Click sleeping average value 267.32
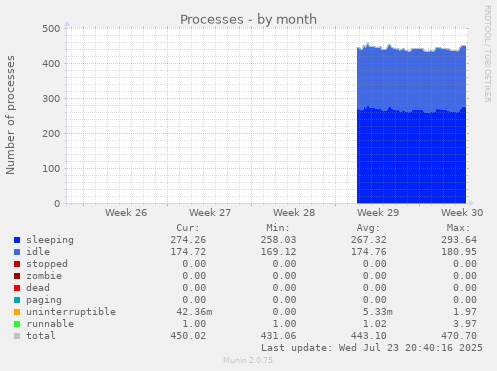 tap(369, 240)
